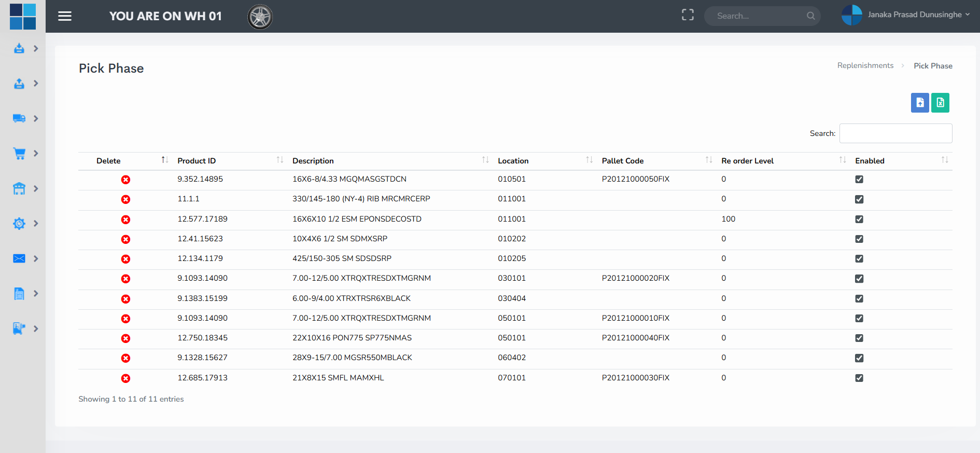This screenshot has height=453, width=980.
Task: Click the green Excel export button
Action: click(940, 103)
